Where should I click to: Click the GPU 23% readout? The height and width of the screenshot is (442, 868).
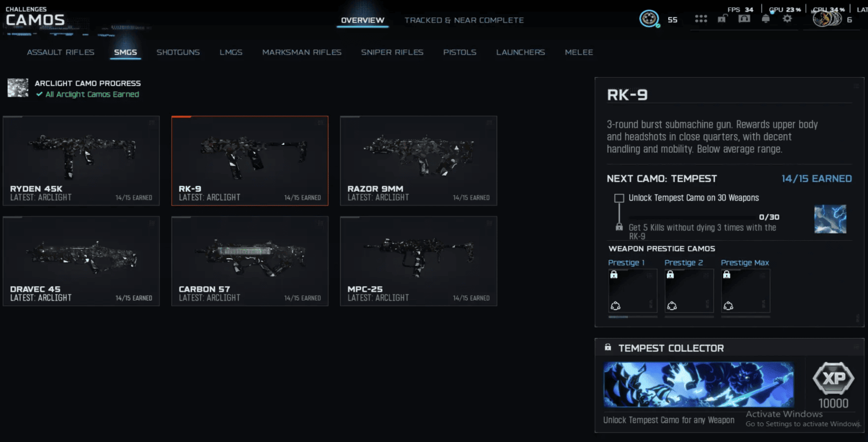click(785, 9)
